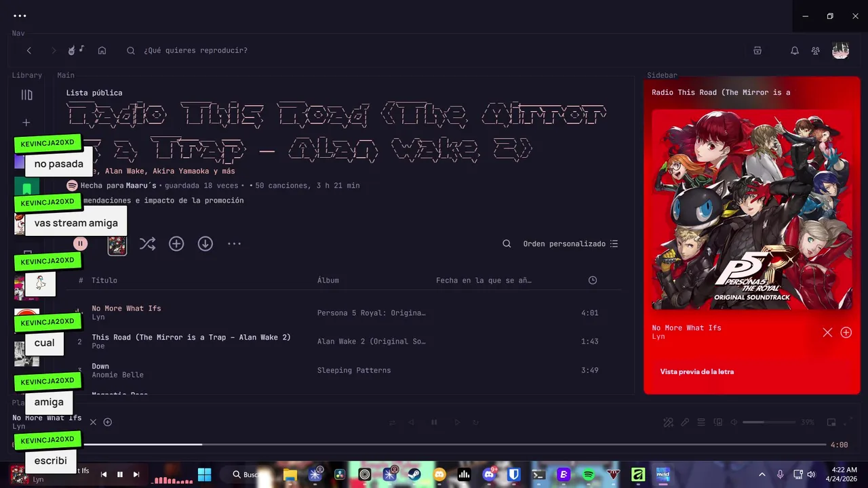Click the X next to now-playing title in player bar
Screen dimensions: 868x488
click(x=94, y=422)
